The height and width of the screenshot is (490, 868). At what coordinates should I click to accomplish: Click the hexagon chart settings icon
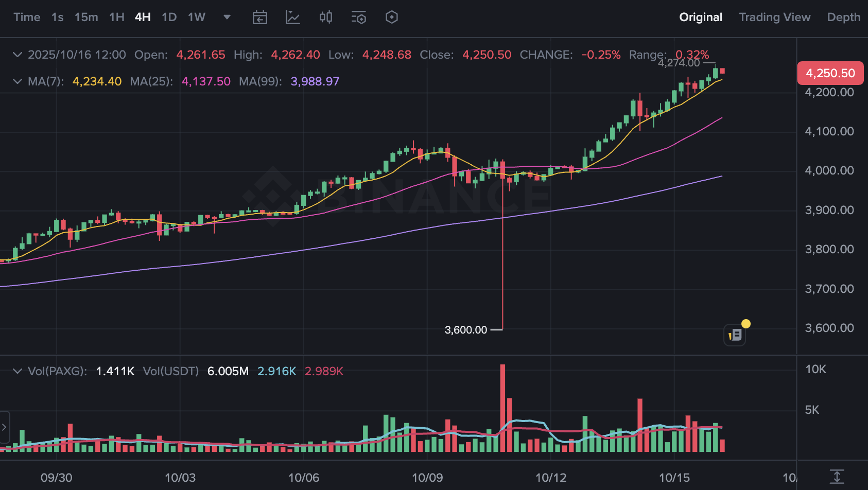coord(392,17)
